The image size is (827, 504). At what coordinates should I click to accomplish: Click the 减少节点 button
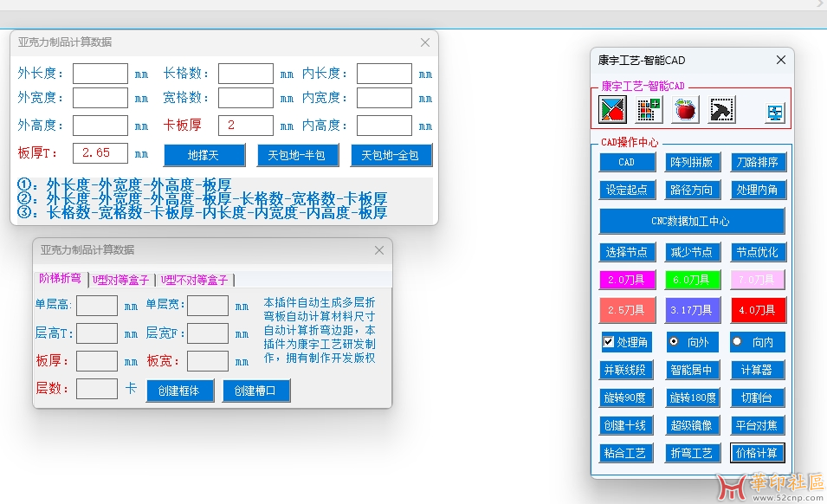692,253
